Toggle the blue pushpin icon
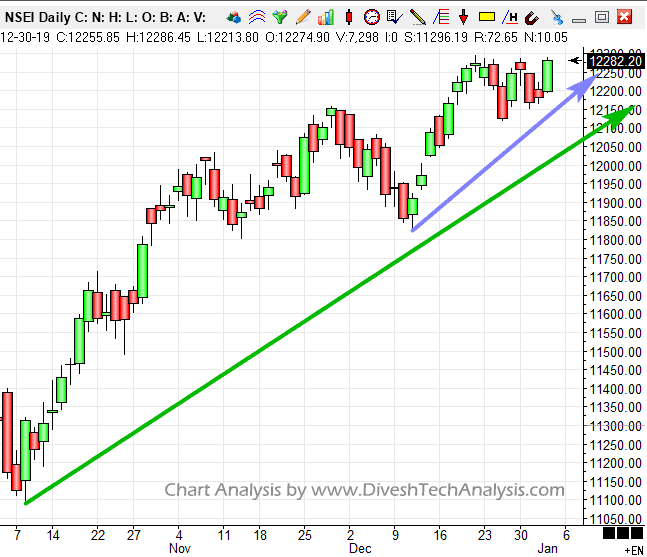The image size is (647, 557). pyautogui.click(x=556, y=17)
